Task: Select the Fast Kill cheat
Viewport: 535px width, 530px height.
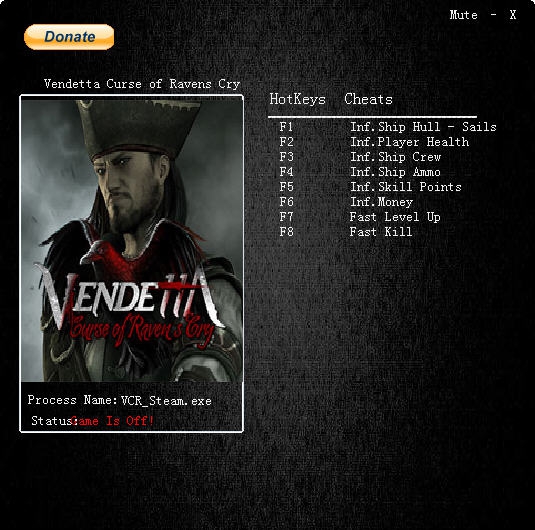Action: [x=381, y=232]
